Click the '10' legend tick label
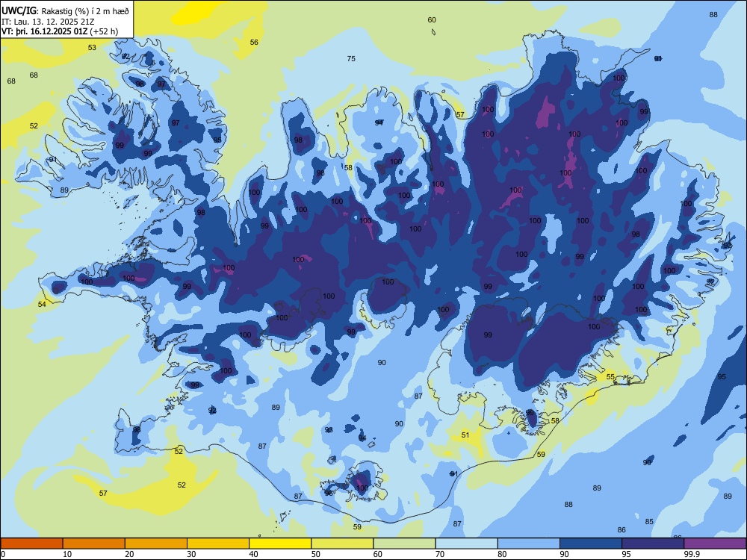This screenshot has width=747, height=560. 67,554
